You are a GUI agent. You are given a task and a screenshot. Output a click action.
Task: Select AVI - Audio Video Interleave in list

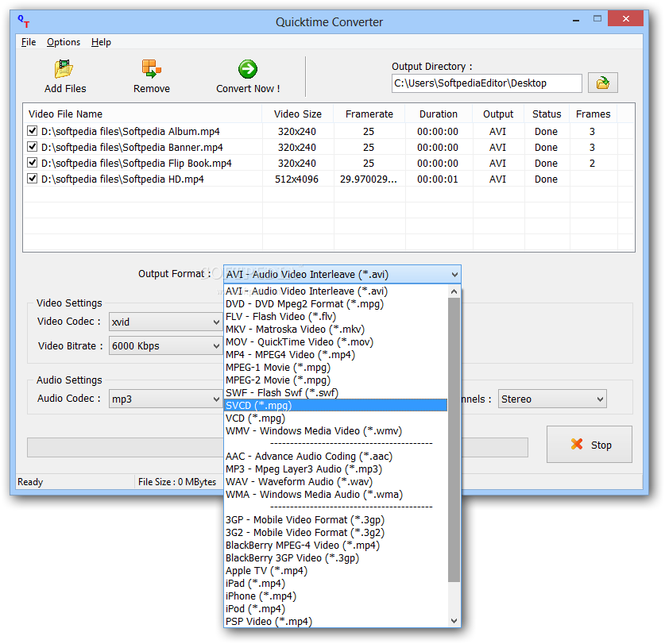coord(336,291)
